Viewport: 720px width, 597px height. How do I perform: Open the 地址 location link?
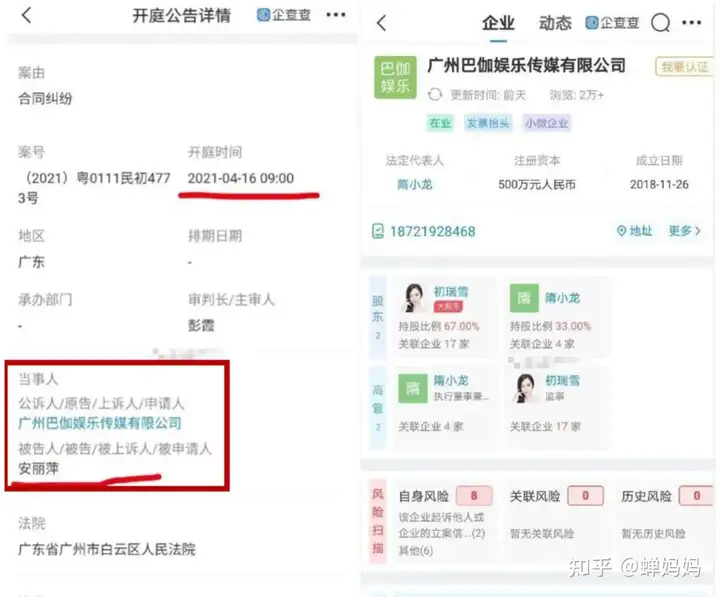click(635, 231)
